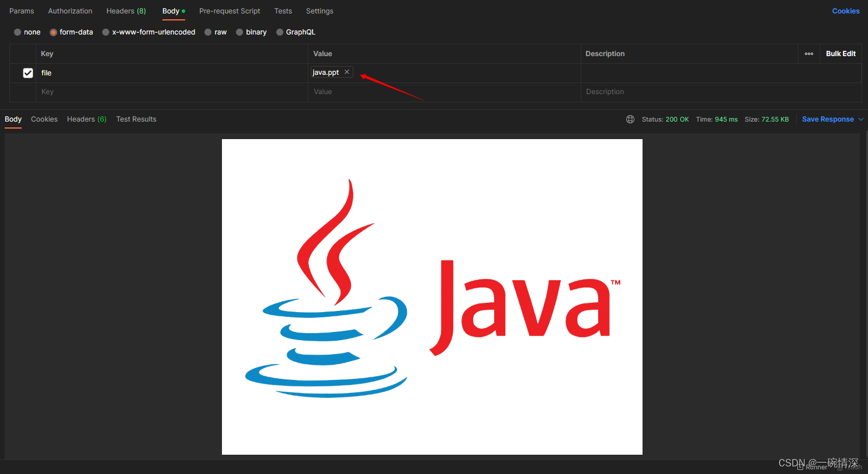868x474 pixels.
Task: Click the empty Key field in new row
Action: pos(172,92)
